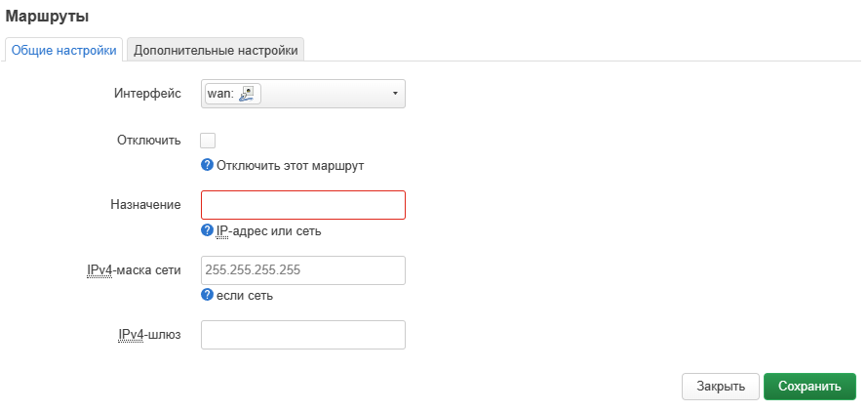Image resolution: width=868 pixels, height=411 pixels.
Task: Click help icon beside "если сеть"
Action: point(207,295)
